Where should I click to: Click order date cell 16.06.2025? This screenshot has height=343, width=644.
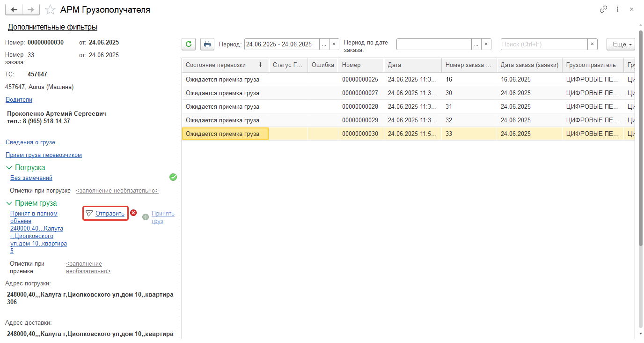(x=529, y=79)
